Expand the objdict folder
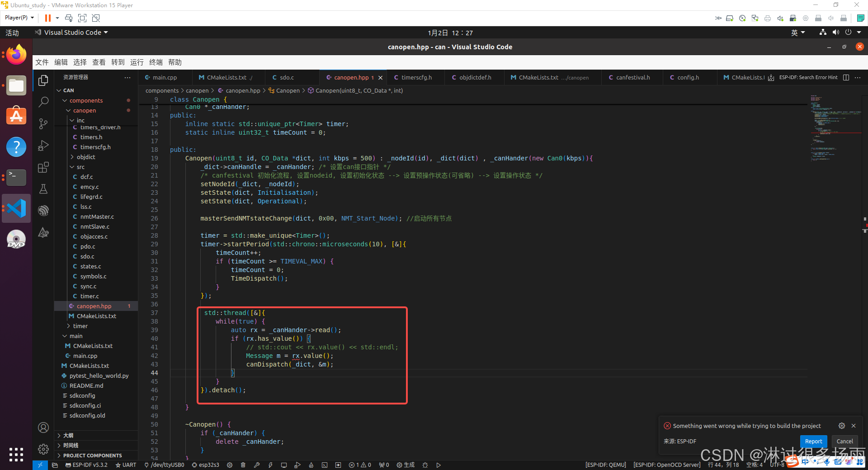The height and width of the screenshot is (470, 868). (96, 157)
